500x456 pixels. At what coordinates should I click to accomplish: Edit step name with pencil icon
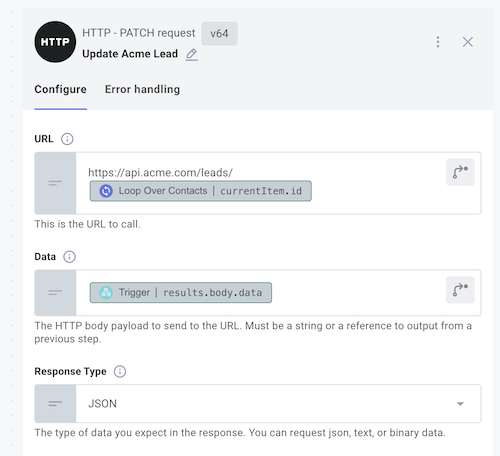192,54
